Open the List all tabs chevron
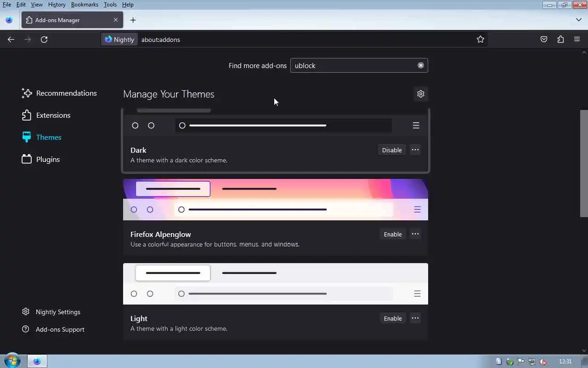588x368 pixels. [x=579, y=20]
